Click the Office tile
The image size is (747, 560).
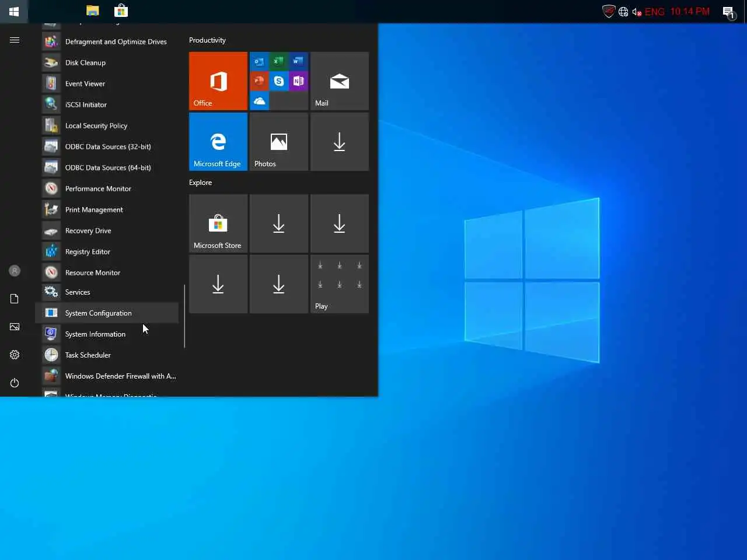[x=218, y=81]
